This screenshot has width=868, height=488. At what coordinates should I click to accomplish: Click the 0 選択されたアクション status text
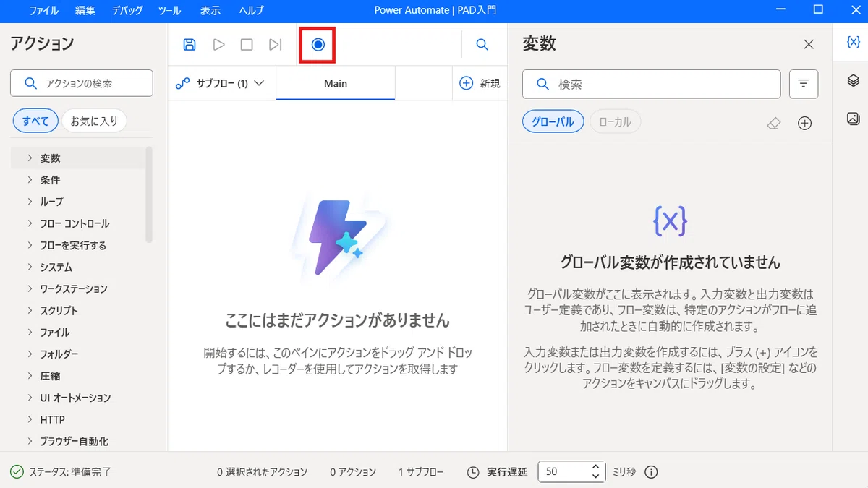click(262, 472)
